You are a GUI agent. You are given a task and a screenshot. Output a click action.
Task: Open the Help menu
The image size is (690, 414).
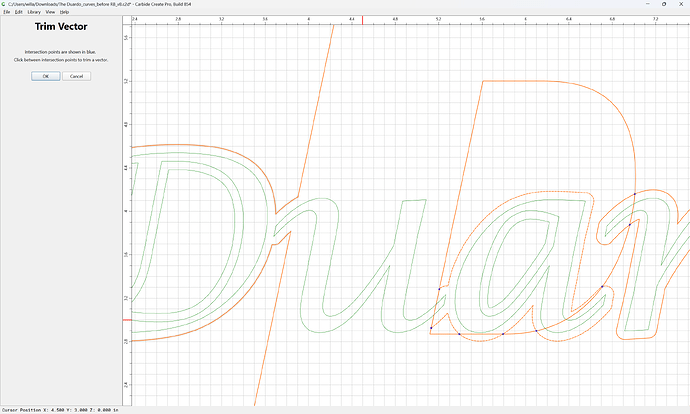click(x=64, y=12)
